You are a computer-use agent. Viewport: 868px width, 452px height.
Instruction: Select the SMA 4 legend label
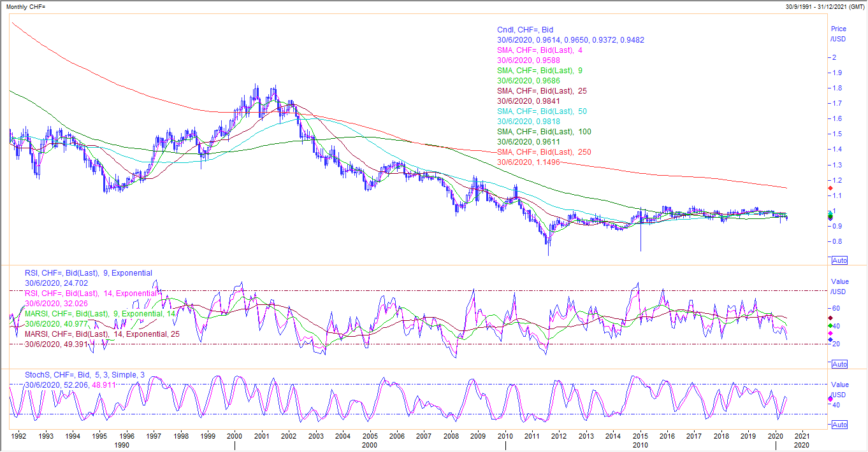541,50
